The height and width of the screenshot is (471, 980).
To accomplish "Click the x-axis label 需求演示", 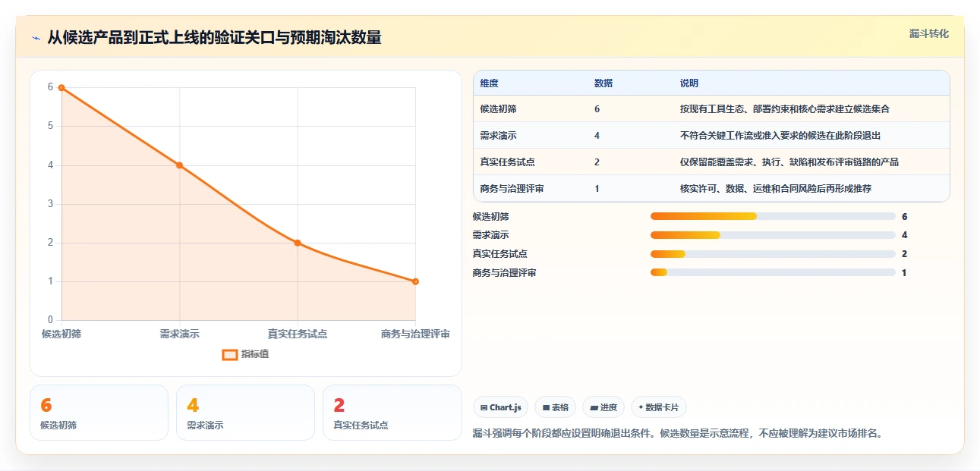I will click(x=180, y=334).
